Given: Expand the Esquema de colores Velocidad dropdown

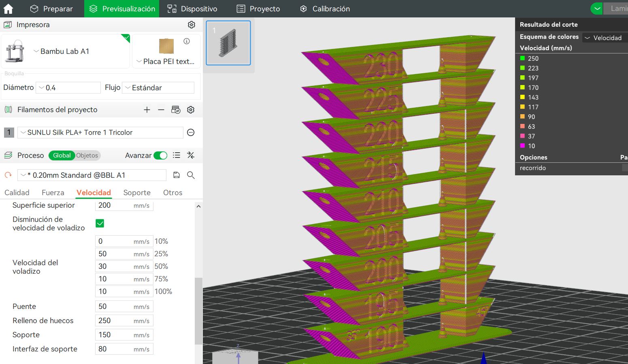Looking at the screenshot, I should coord(605,38).
